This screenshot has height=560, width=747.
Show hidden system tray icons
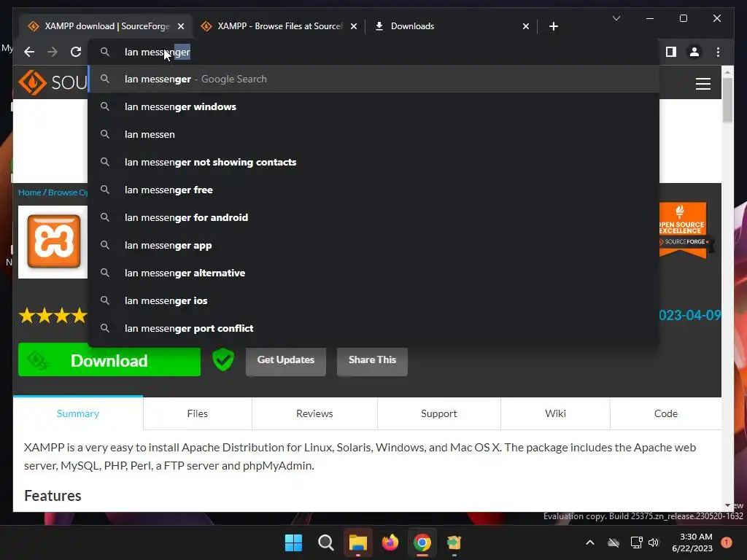click(589, 542)
